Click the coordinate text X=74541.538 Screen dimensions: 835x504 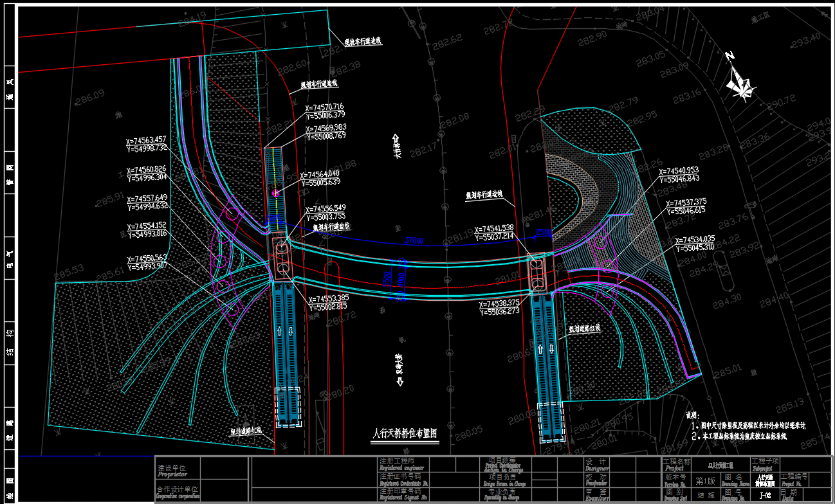(x=493, y=228)
